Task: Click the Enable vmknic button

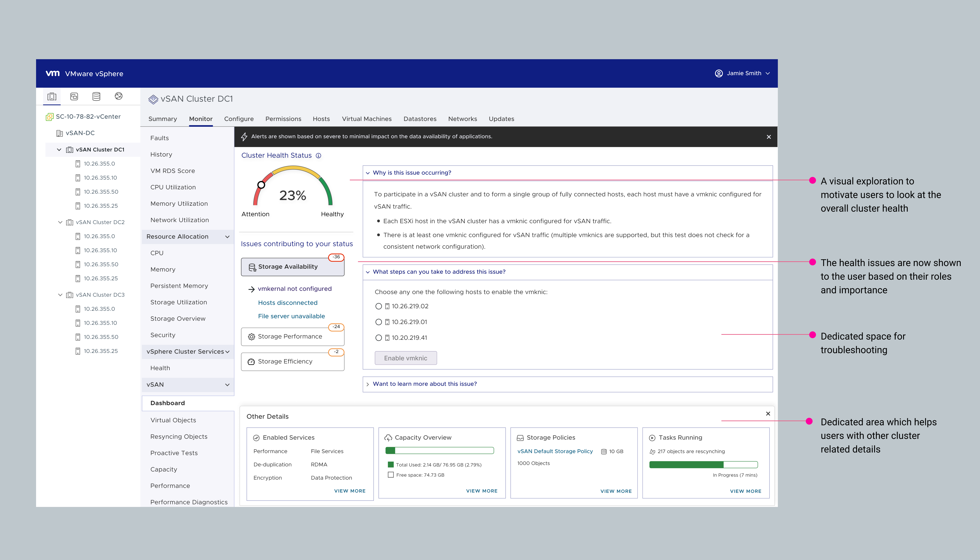Action: pos(406,358)
